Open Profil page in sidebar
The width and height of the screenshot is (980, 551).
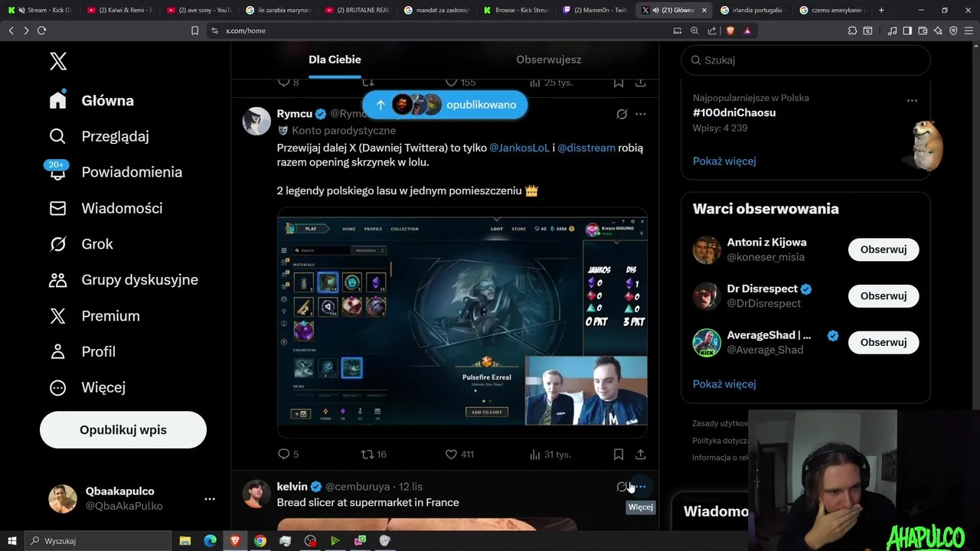pyautogui.click(x=83, y=352)
